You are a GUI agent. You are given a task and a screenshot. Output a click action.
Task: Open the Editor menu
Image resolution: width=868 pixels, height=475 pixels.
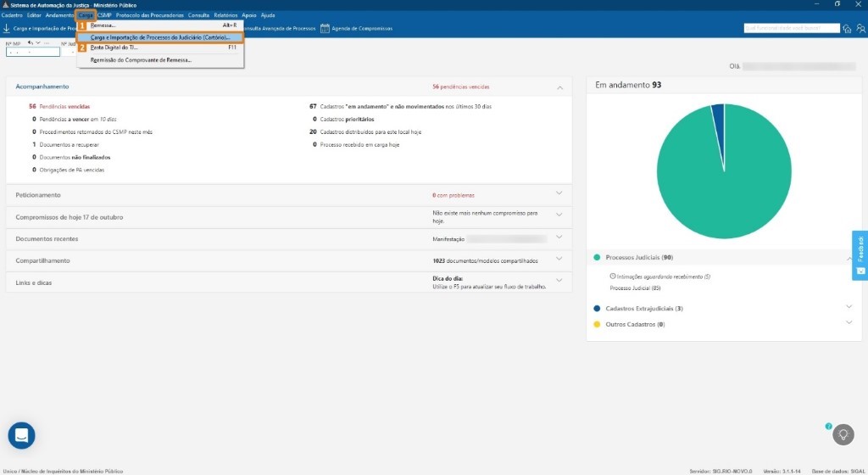tap(34, 15)
